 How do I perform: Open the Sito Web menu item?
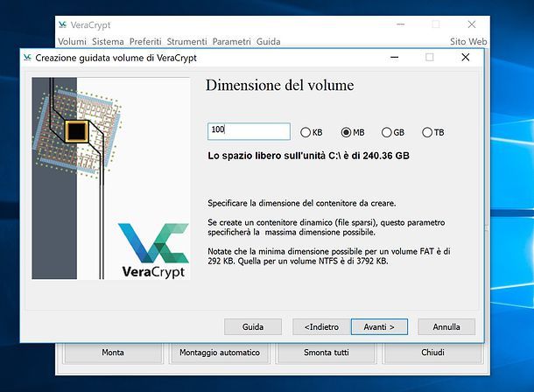468,41
